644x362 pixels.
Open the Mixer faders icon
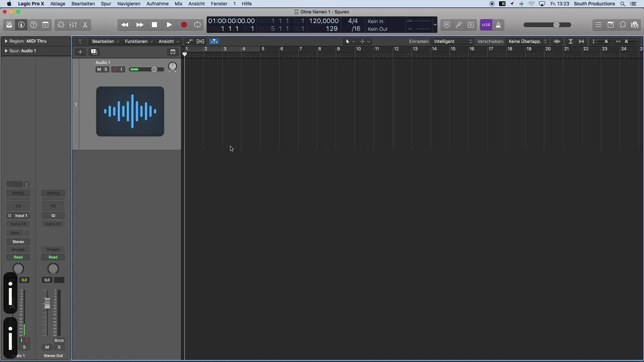[x=73, y=25]
